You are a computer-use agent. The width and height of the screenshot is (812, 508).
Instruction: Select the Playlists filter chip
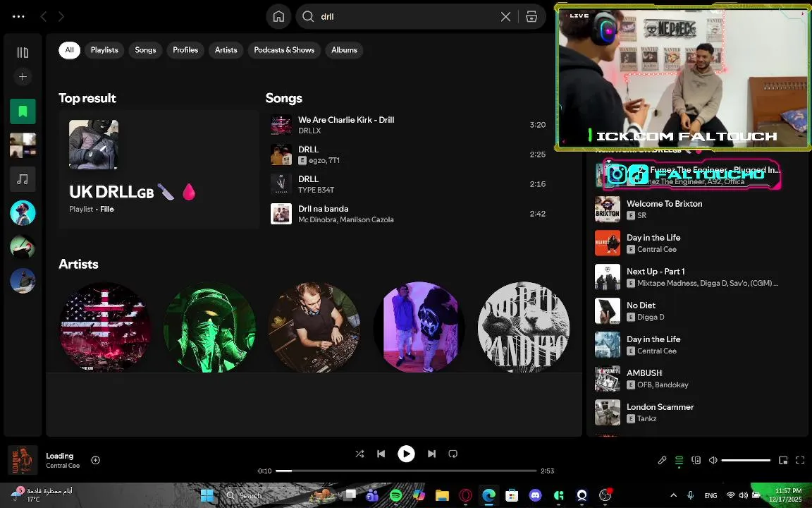104,50
